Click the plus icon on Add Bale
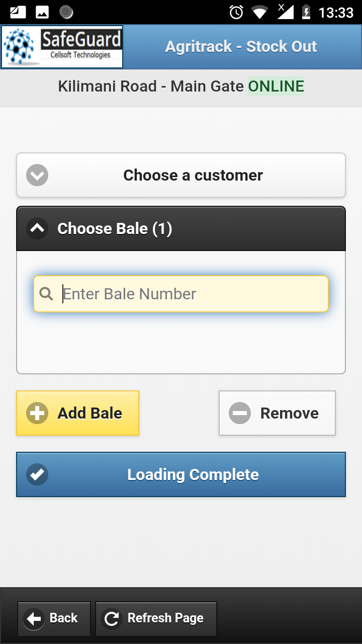 [37, 414]
